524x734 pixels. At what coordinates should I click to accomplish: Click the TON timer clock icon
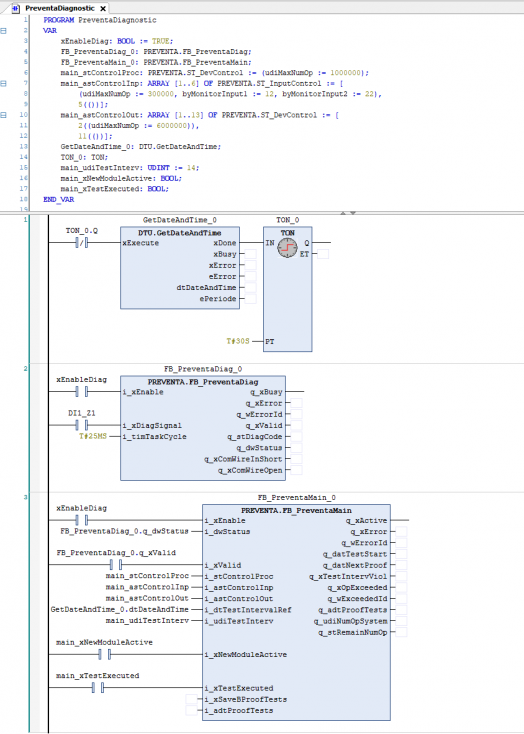click(287, 248)
